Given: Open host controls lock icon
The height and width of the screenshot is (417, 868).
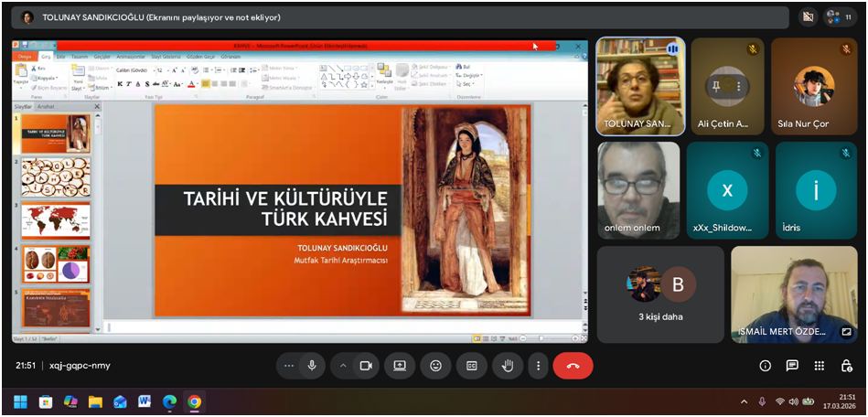Looking at the screenshot, I should [847, 366].
